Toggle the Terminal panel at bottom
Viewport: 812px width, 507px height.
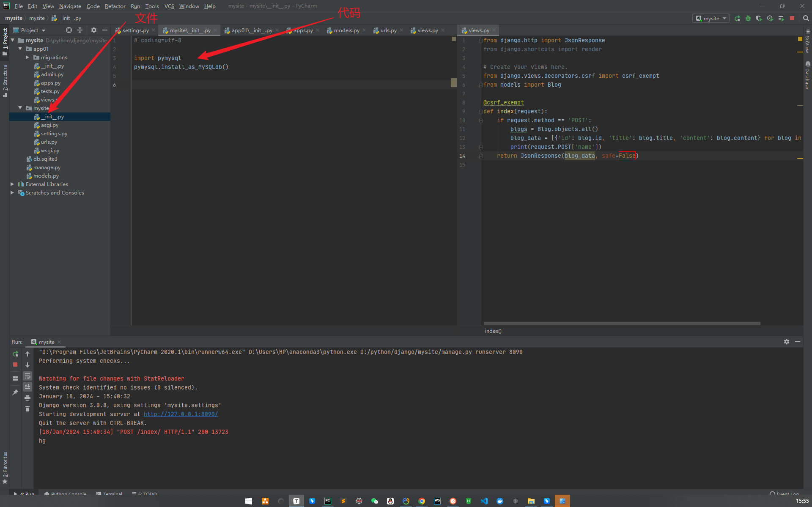coord(110,493)
